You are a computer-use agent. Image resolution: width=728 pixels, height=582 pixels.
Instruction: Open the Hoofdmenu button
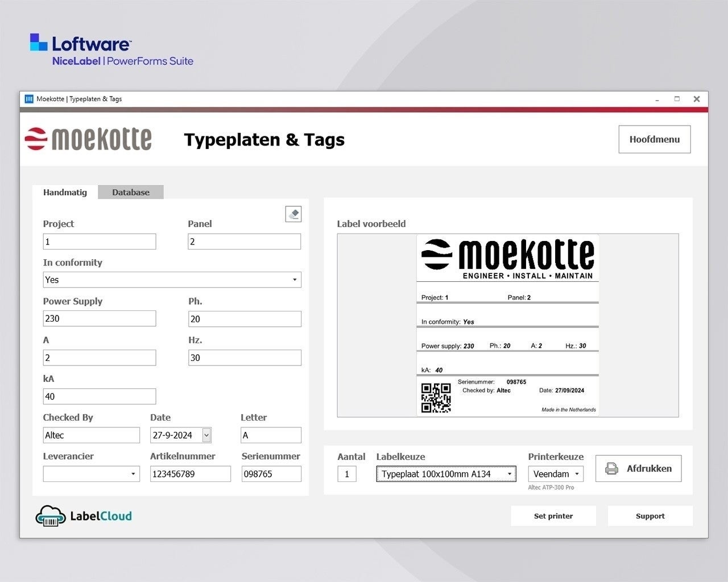(654, 139)
